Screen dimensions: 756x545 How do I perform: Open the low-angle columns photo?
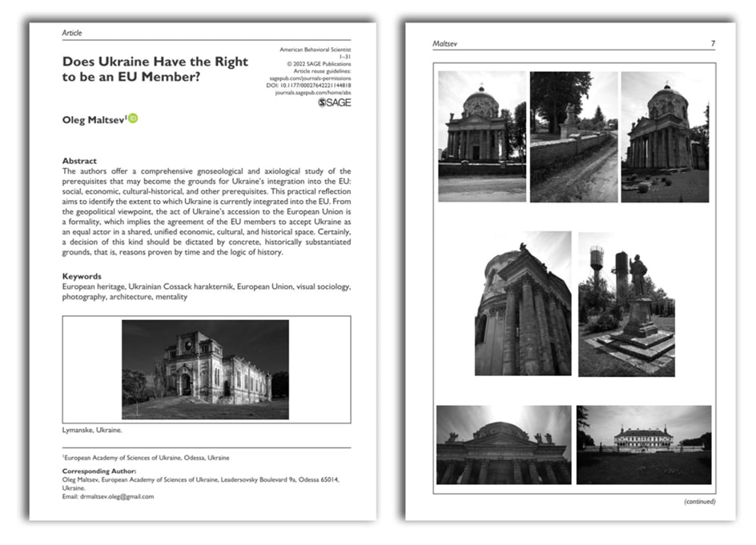tap(523, 303)
